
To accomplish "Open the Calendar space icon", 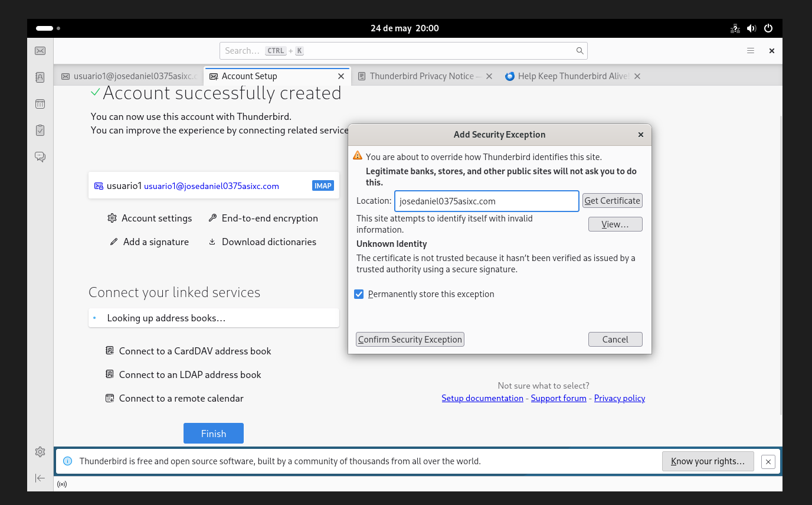I will [40, 104].
